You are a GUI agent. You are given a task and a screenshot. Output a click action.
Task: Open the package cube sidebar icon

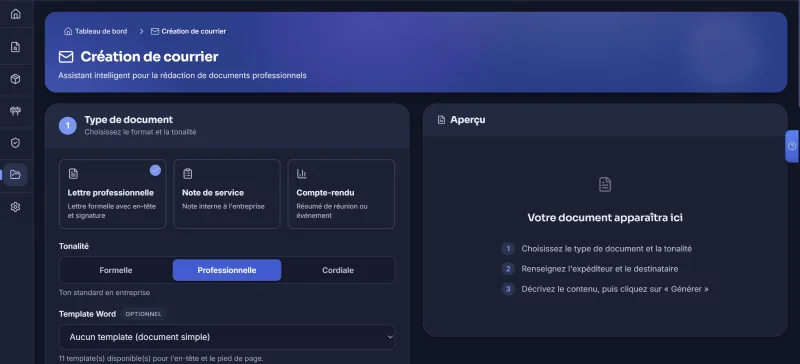[x=15, y=79]
